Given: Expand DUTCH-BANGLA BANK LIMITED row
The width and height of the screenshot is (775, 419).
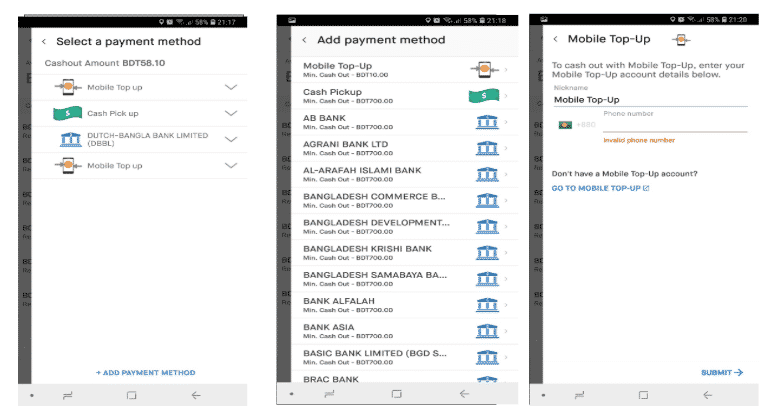Looking at the screenshot, I should coord(231,139).
